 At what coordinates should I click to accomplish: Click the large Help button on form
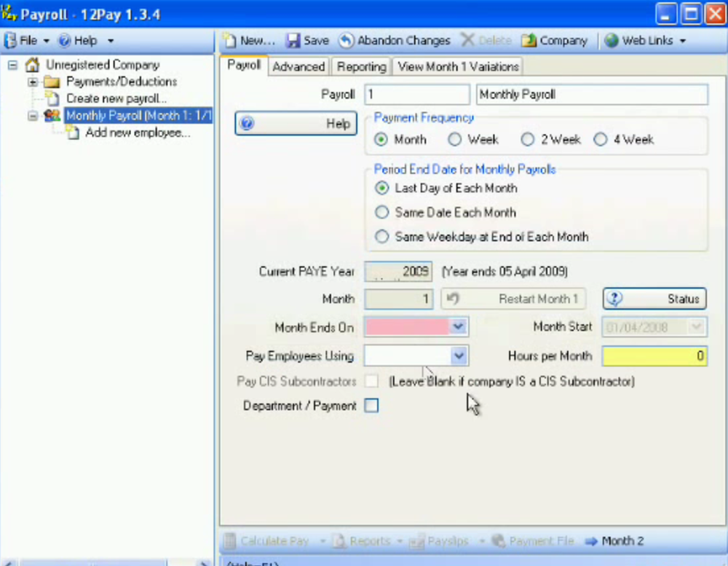point(296,124)
